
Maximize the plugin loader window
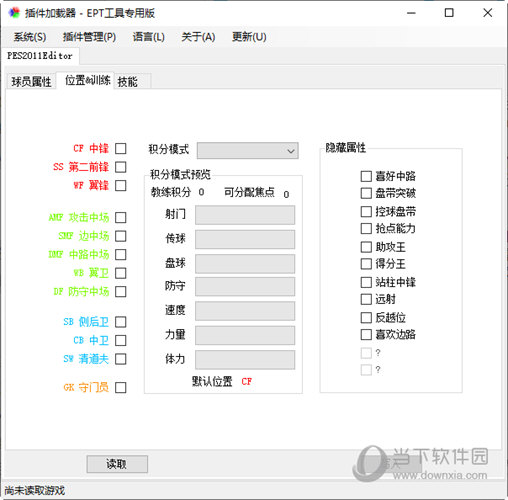point(449,13)
